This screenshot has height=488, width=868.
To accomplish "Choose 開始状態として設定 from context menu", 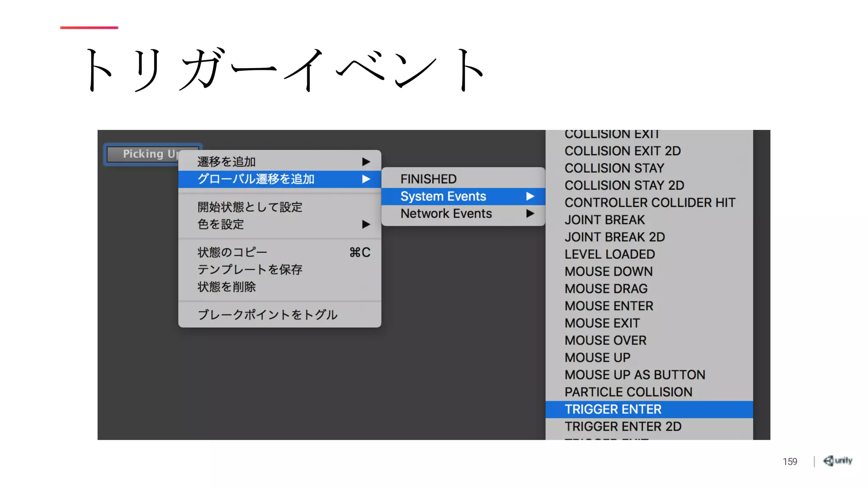I will coord(250,207).
